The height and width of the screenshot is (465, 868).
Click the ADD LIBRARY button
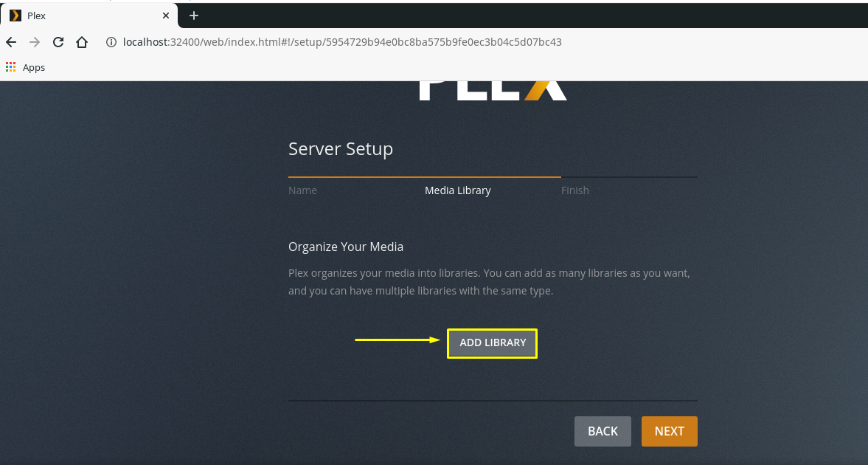coord(492,343)
